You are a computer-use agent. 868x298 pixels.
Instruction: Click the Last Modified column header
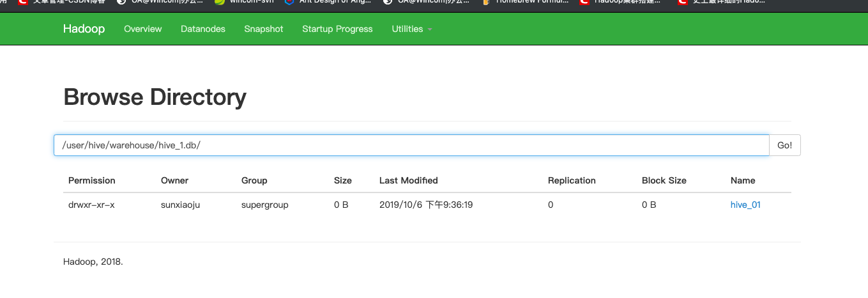click(x=408, y=180)
